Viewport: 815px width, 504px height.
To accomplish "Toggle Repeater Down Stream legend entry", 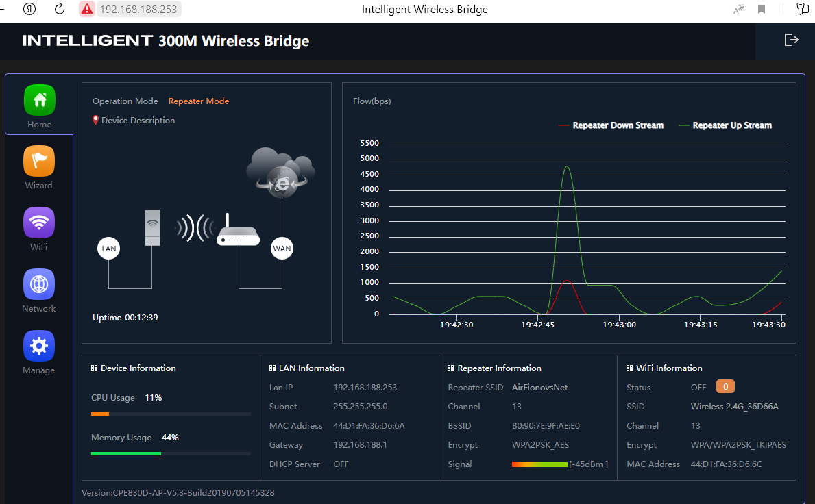I will click(x=611, y=125).
